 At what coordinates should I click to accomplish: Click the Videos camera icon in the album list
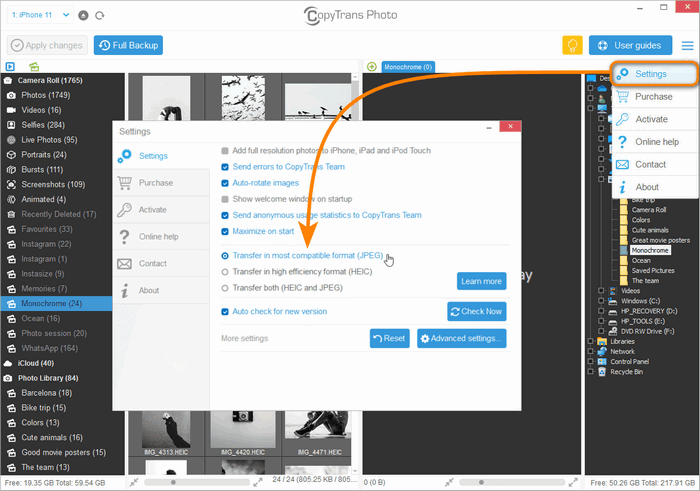(11, 110)
